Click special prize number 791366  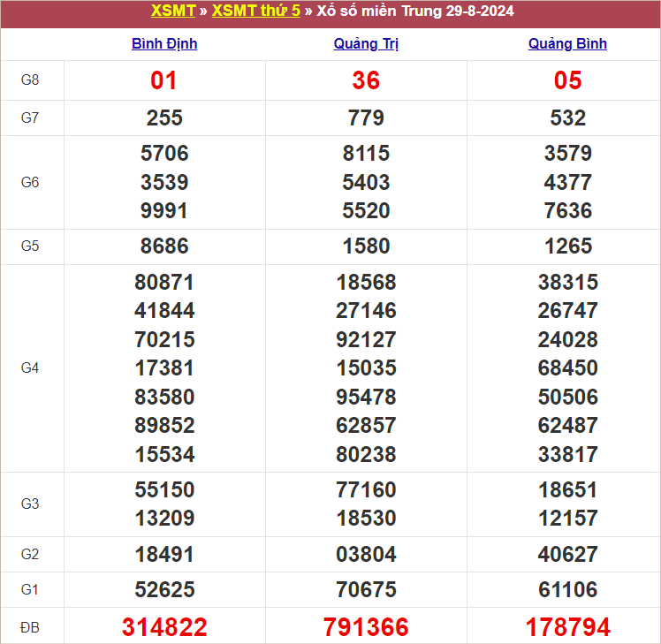coord(366,627)
